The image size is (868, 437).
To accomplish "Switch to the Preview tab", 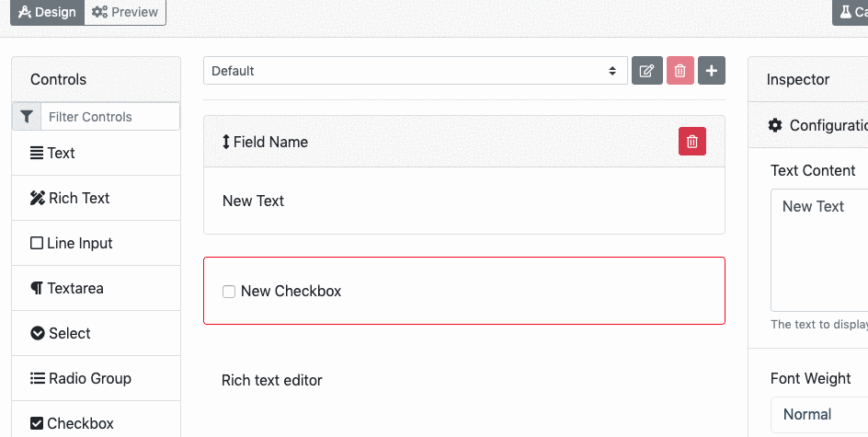I will 125,12.
